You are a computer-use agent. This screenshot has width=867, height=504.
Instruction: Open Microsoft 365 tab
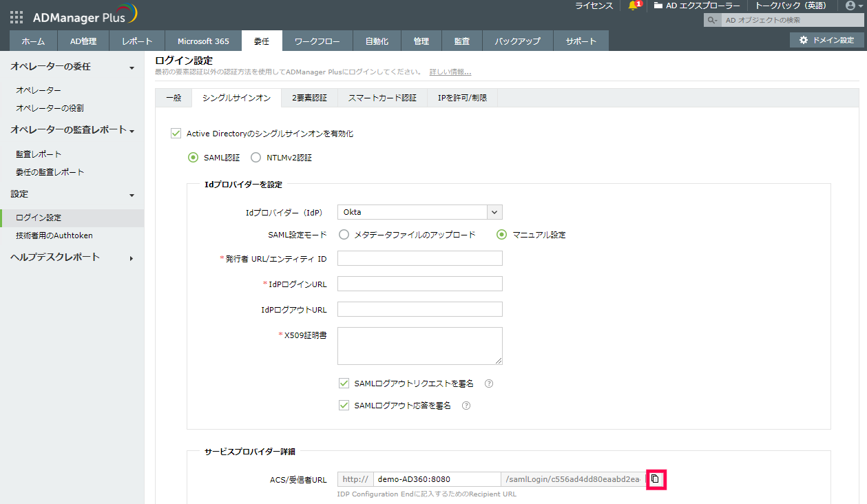pos(204,41)
